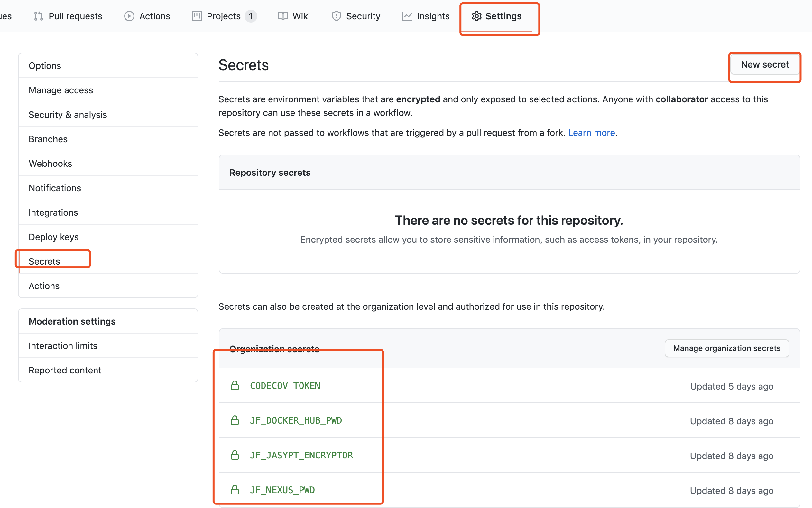Expand the Security and analysis section

(x=68, y=114)
